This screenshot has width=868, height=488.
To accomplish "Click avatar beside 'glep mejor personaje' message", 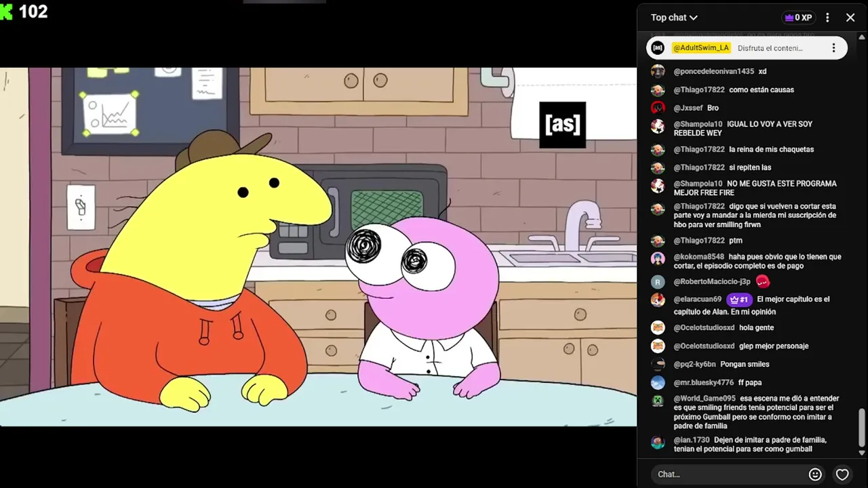I will (658, 346).
